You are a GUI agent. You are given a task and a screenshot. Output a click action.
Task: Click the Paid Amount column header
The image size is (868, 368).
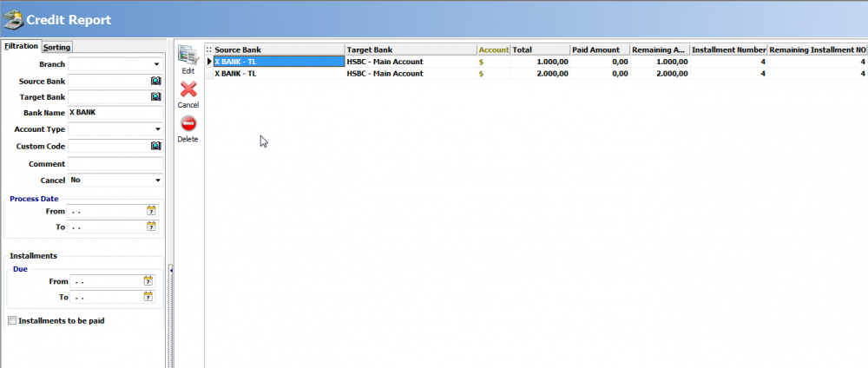(600, 49)
